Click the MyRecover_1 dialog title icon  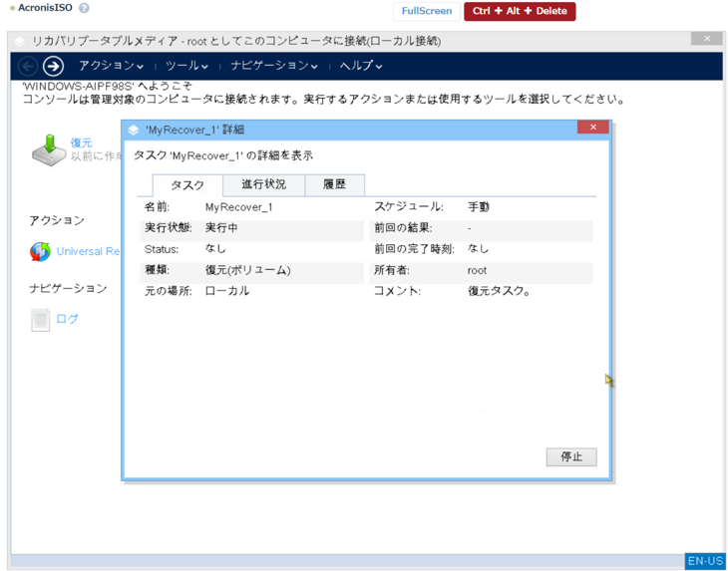(x=134, y=130)
